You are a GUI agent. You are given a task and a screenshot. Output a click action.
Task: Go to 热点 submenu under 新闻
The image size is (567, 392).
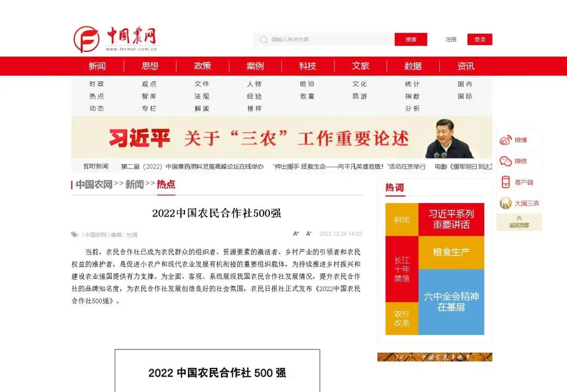coord(97,96)
